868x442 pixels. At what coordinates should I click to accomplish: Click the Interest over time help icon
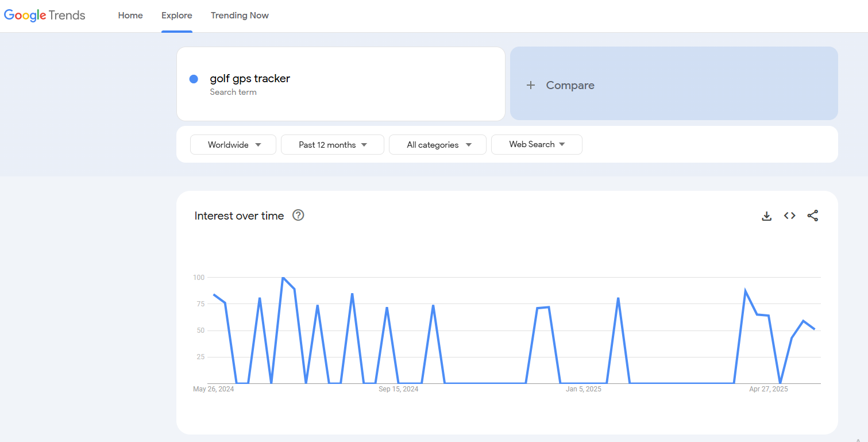pyautogui.click(x=298, y=216)
